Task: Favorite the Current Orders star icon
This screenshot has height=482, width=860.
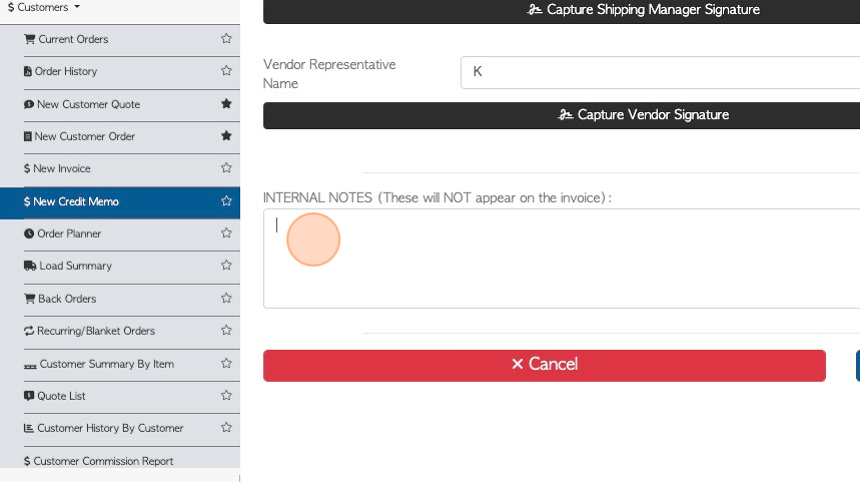Action: (x=226, y=38)
